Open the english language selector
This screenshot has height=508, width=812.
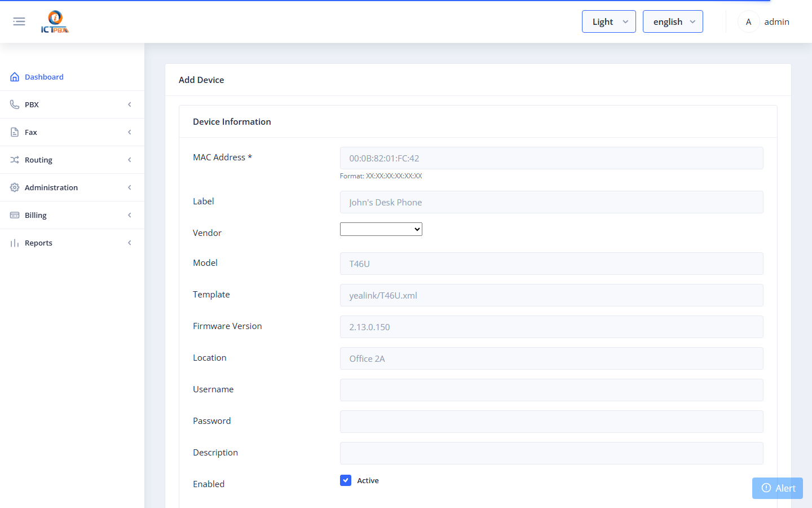673,21
